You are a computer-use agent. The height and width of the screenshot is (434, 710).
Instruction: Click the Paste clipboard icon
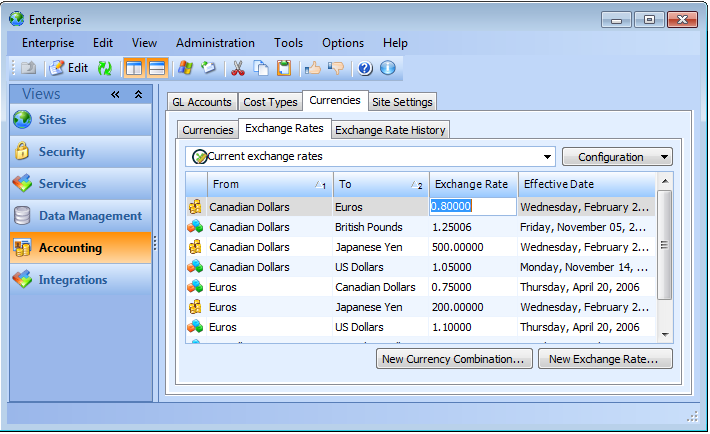point(284,68)
